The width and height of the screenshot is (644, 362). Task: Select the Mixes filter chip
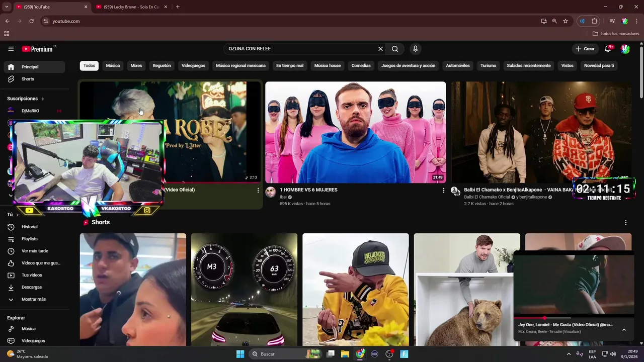coord(136,65)
